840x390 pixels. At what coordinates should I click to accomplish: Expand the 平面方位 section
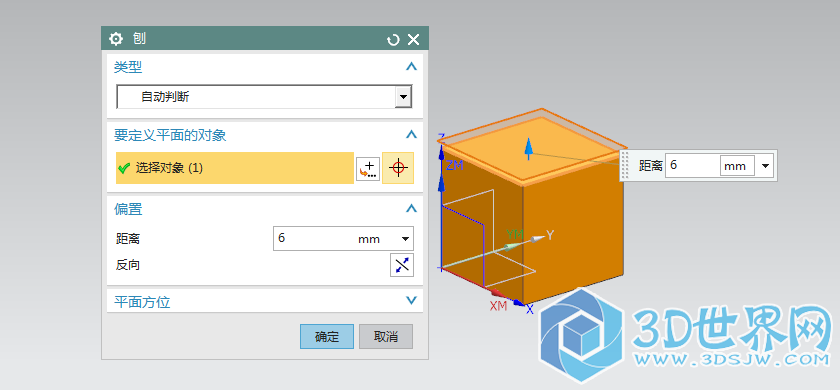click(x=411, y=301)
